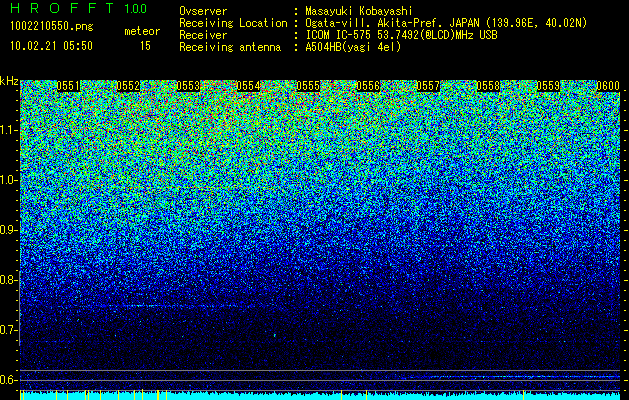
Task: Click the 0551 time marker
Action: coord(68,86)
